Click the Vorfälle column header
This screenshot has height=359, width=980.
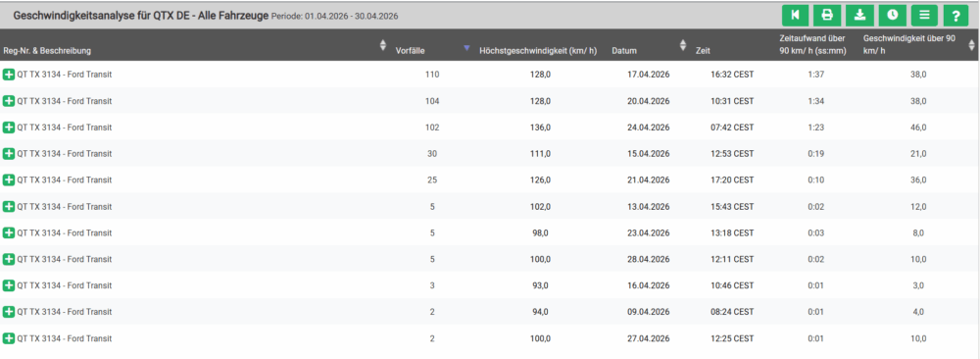coord(411,51)
